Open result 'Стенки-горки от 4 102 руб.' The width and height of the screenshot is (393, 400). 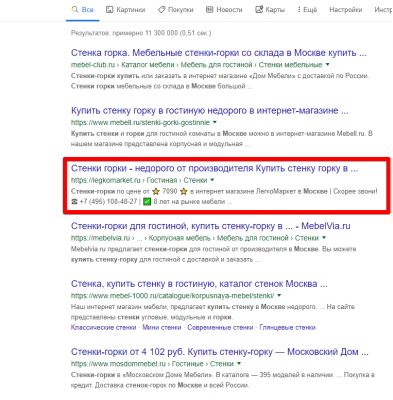coord(220,352)
